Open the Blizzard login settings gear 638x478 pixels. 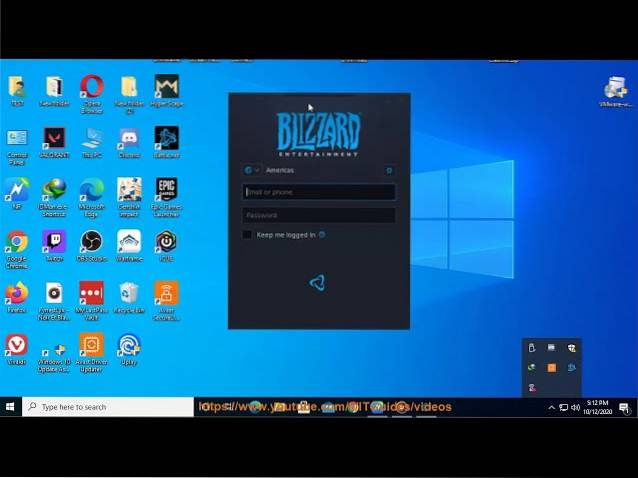click(389, 171)
